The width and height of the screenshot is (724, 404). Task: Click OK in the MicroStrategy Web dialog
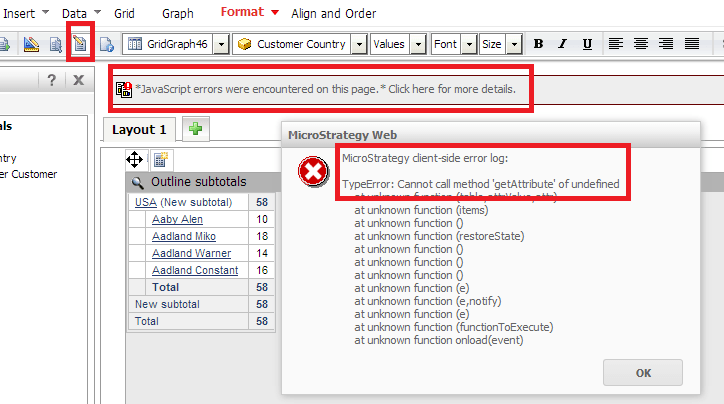tap(643, 373)
